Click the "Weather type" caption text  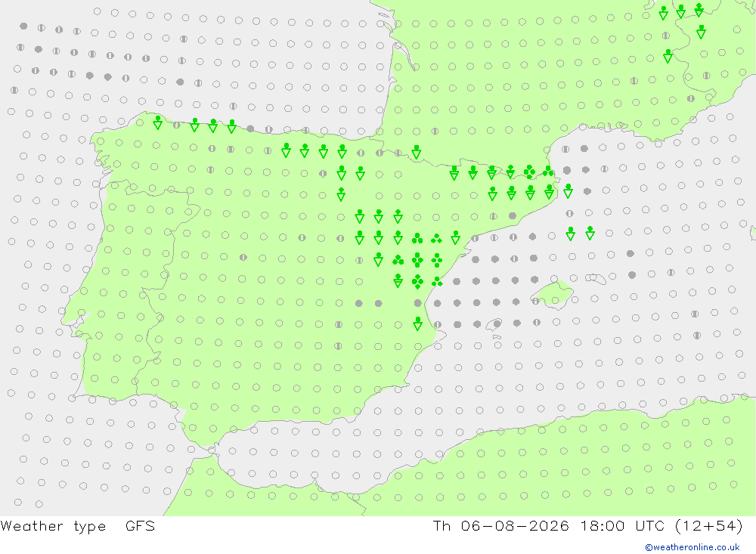(x=53, y=526)
